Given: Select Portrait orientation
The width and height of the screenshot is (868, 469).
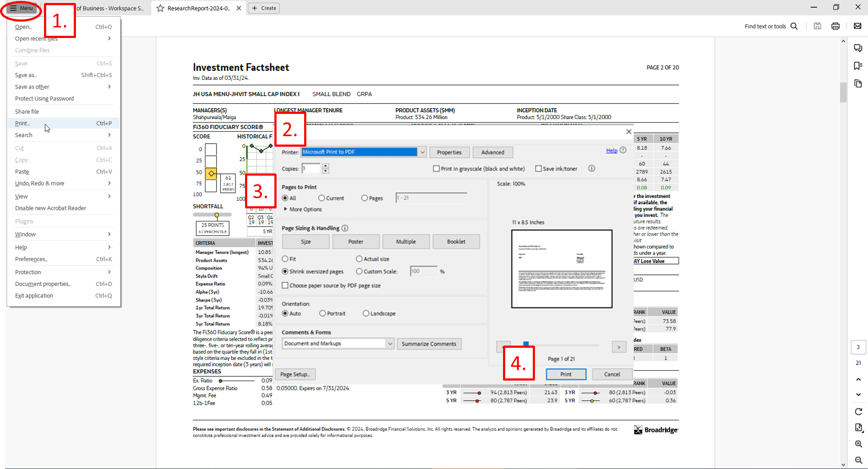Looking at the screenshot, I should point(322,314).
